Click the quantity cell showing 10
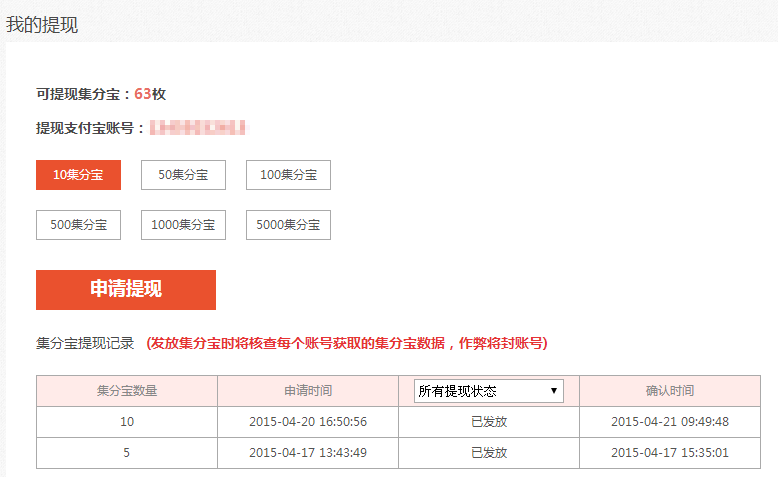 click(127, 422)
